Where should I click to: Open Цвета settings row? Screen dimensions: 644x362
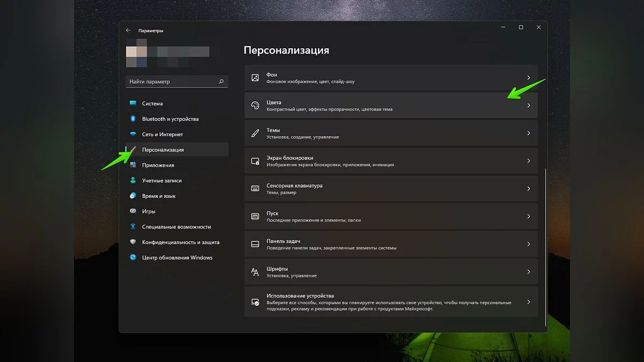[391, 106]
